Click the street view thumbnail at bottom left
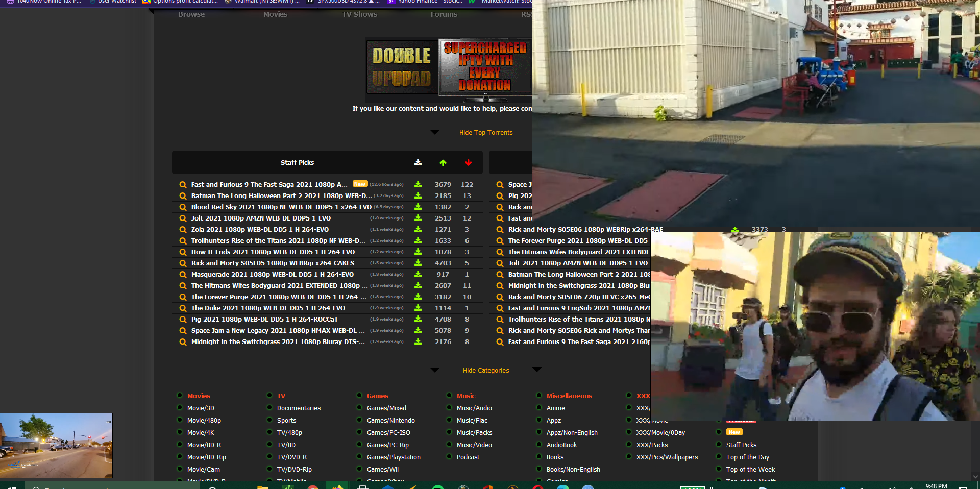 (x=56, y=446)
